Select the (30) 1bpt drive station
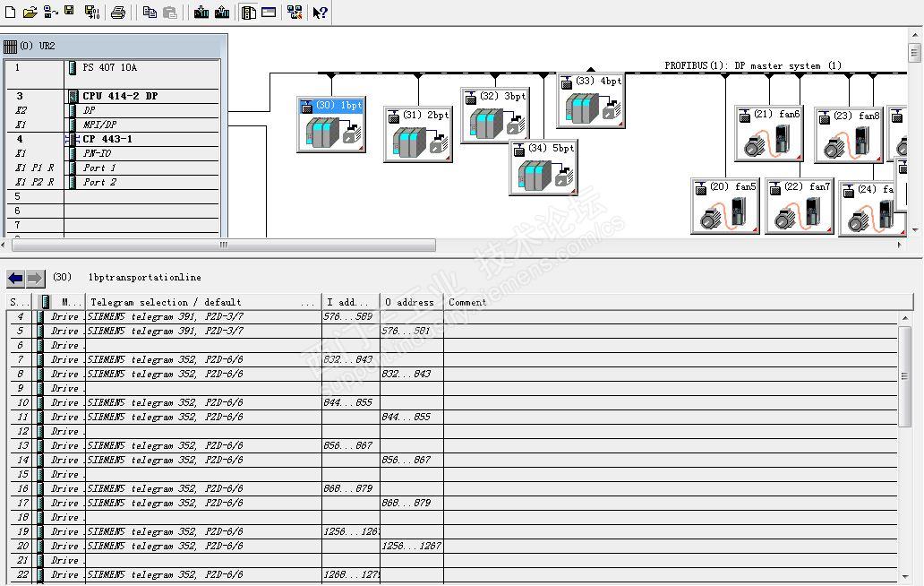 click(x=331, y=125)
